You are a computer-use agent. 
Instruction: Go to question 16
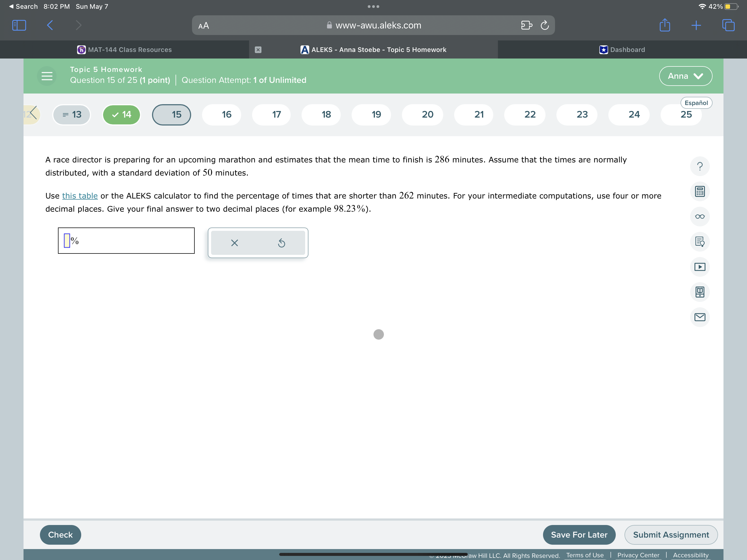pos(226,115)
